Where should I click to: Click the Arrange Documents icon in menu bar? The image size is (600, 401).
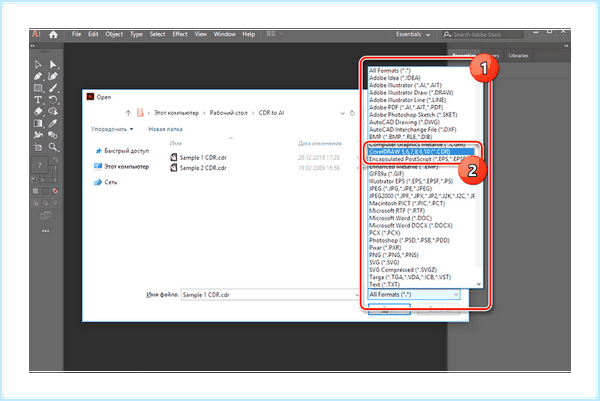pos(271,34)
